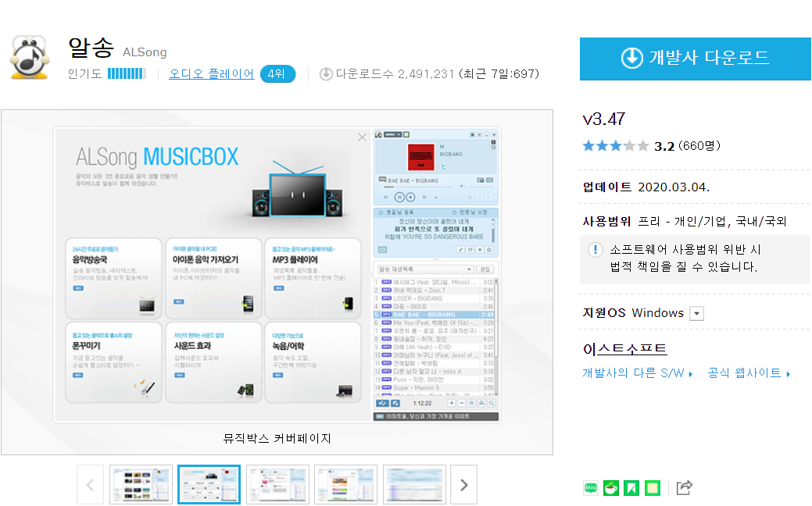
Task: Click the 음악방송국 card in the screenshot
Action: point(114,278)
